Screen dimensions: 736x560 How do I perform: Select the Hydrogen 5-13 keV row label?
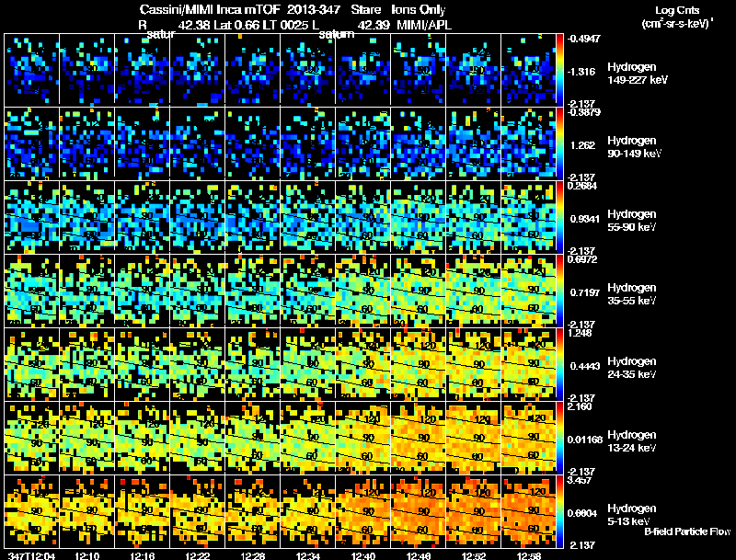(x=632, y=515)
